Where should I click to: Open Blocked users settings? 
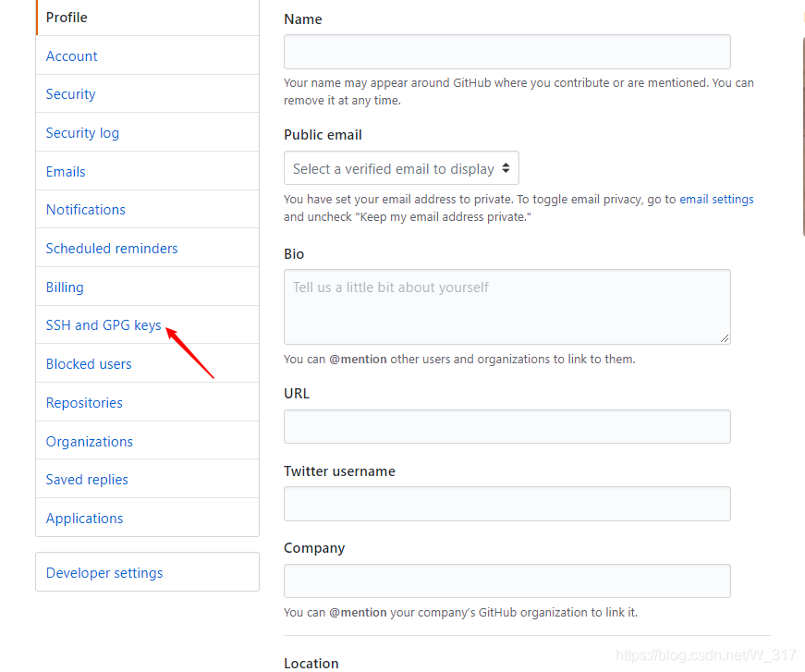coord(89,364)
